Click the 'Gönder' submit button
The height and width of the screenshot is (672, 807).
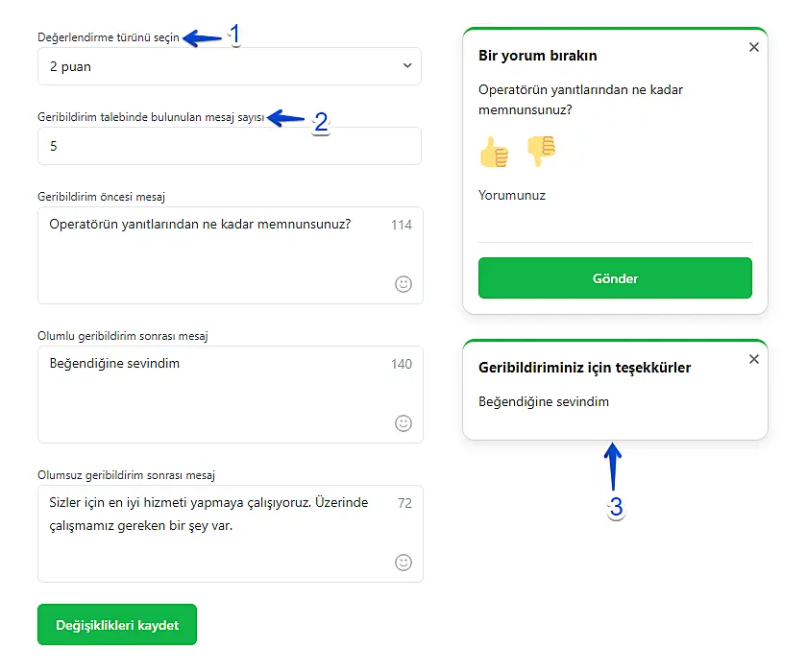tap(615, 278)
